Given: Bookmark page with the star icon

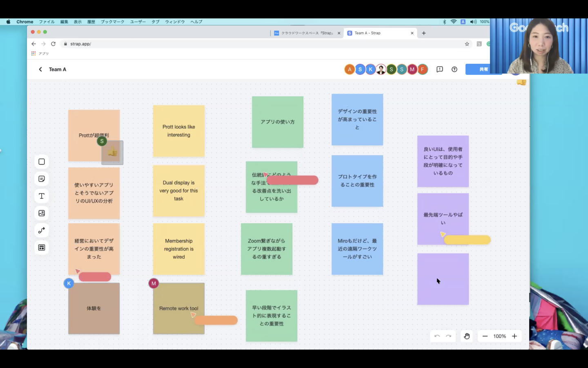Looking at the screenshot, I should [467, 44].
